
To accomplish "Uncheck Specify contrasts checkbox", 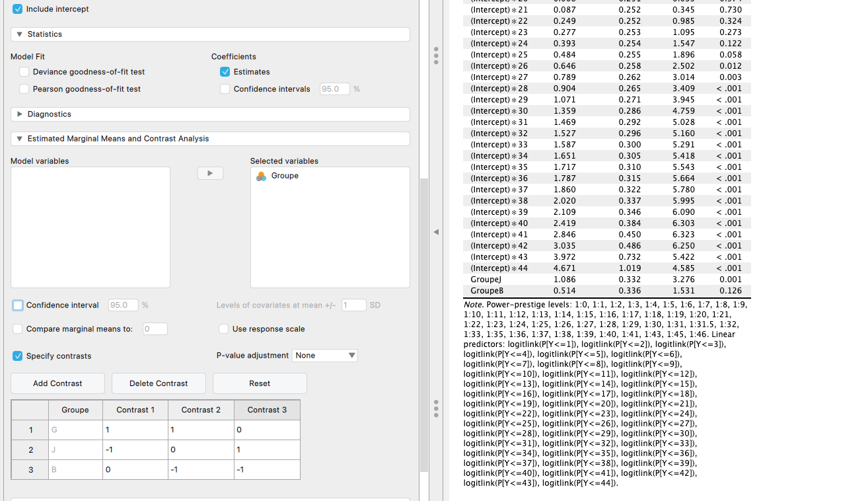I will point(18,356).
